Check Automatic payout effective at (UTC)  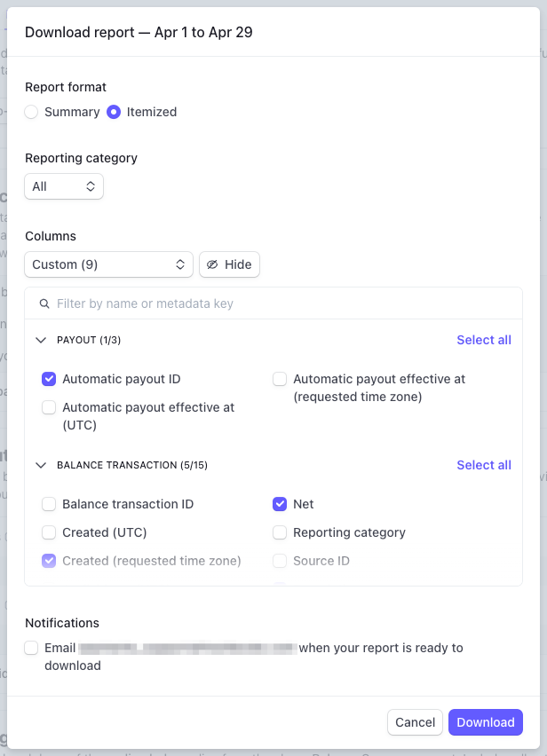click(49, 407)
